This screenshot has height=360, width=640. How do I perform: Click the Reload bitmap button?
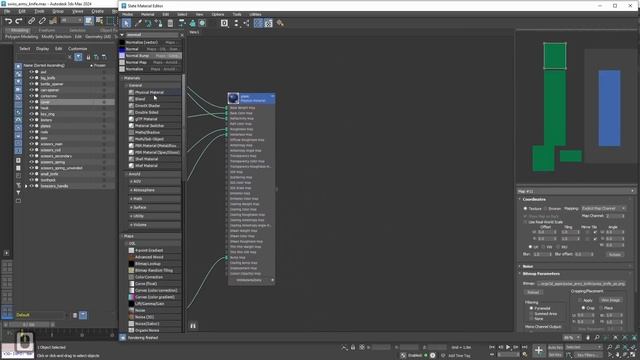[x=533, y=293]
